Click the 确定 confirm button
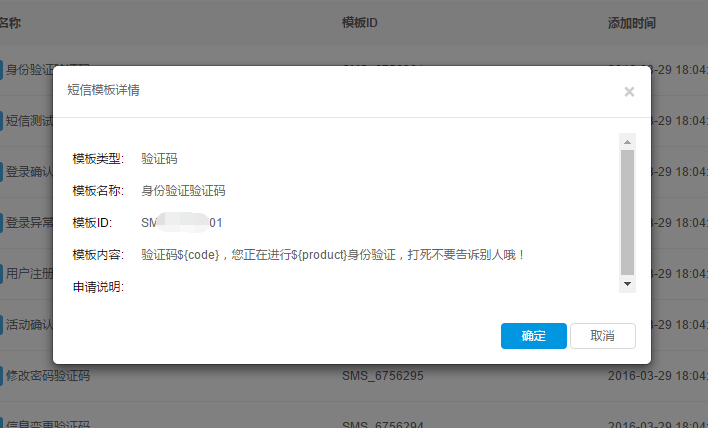 click(533, 336)
